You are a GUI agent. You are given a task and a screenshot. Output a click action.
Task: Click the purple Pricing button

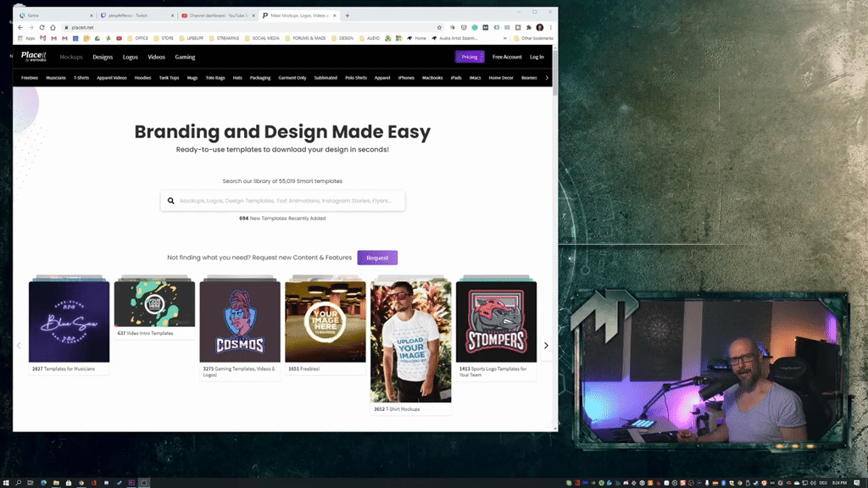point(469,57)
